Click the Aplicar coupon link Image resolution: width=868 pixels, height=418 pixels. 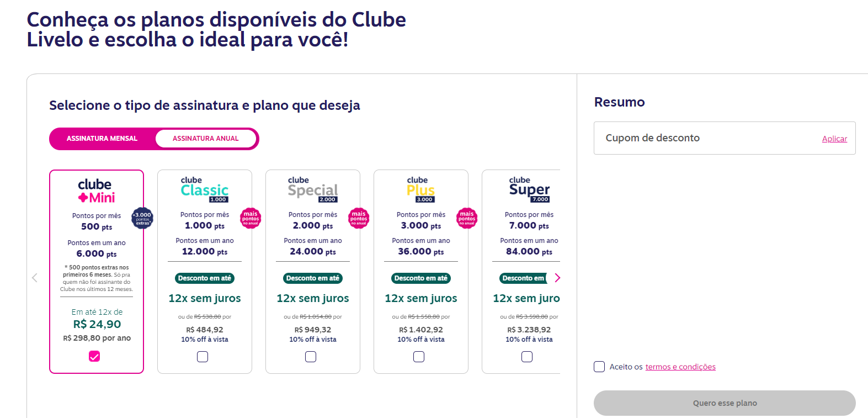[834, 139]
